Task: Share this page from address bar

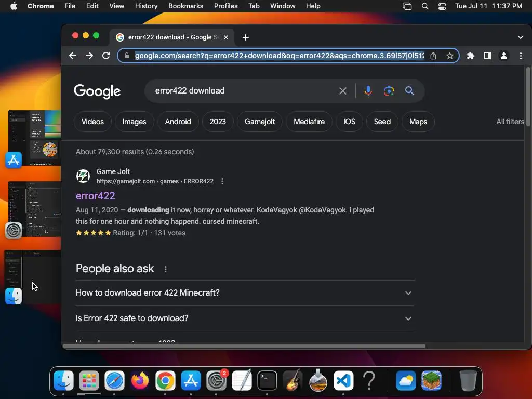Action: 433,56
